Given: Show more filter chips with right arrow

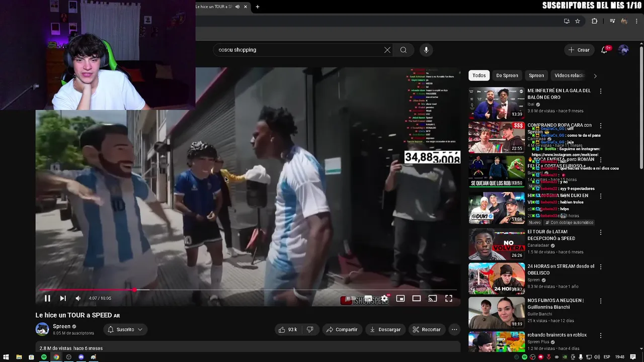Looking at the screenshot, I should click(595, 76).
